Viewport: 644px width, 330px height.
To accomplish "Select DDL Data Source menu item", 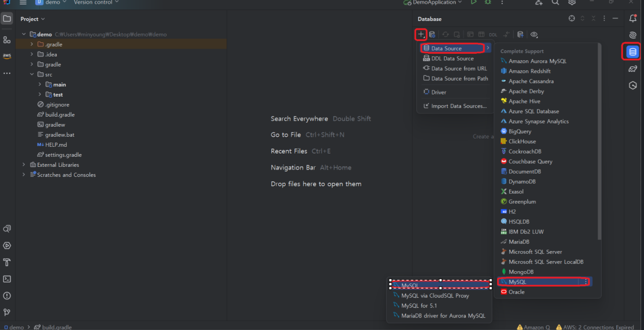I will [455, 58].
